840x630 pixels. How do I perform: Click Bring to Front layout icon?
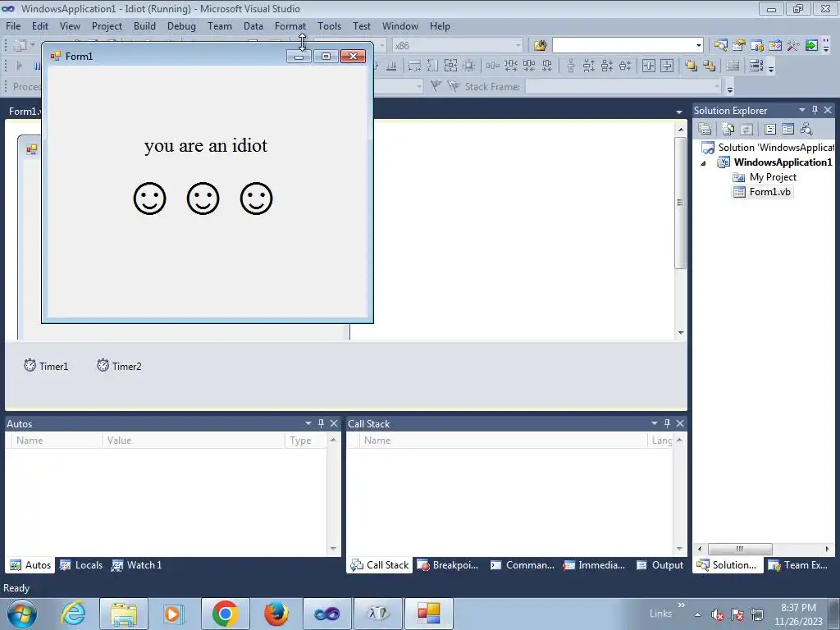click(691, 66)
